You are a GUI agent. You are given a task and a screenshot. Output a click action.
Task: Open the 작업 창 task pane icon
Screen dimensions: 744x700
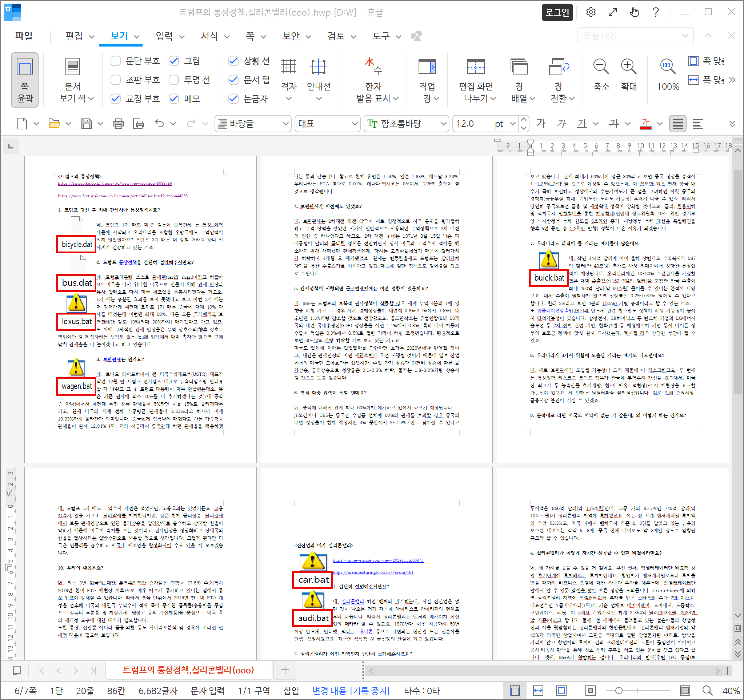[427, 67]
